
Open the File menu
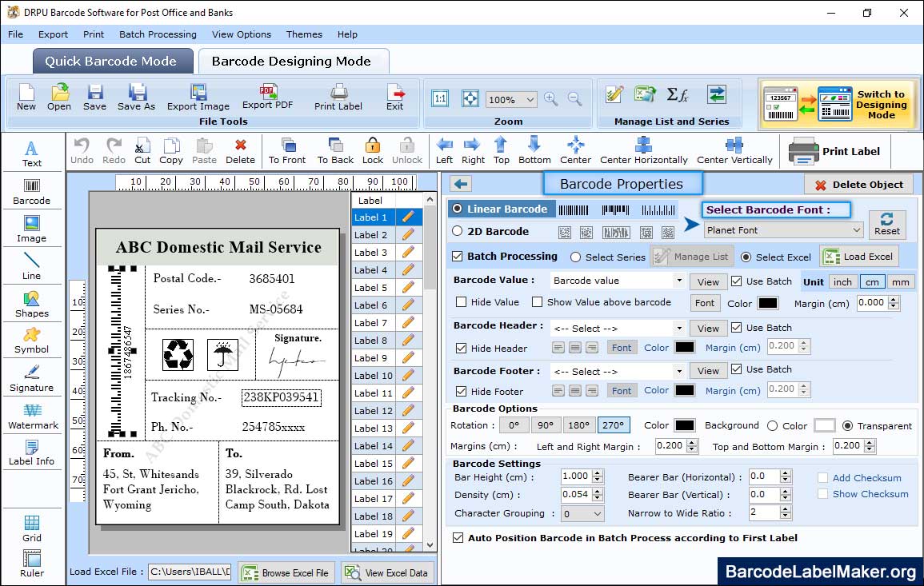click(x=16, y=34)
